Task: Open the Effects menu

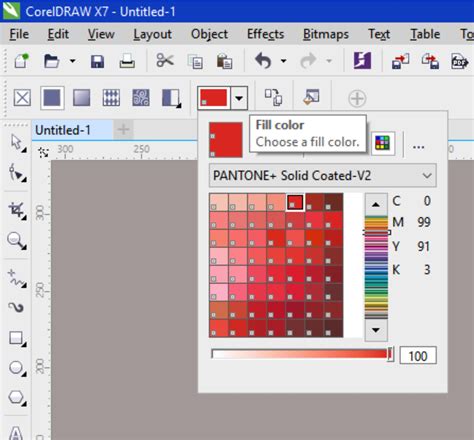Action: (x=265, y=34)
